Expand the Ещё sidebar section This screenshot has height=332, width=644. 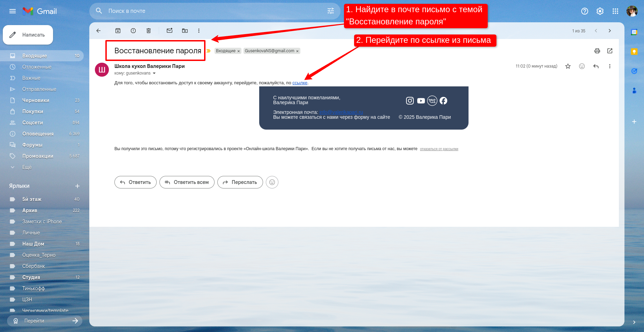[x=27, y=167]
